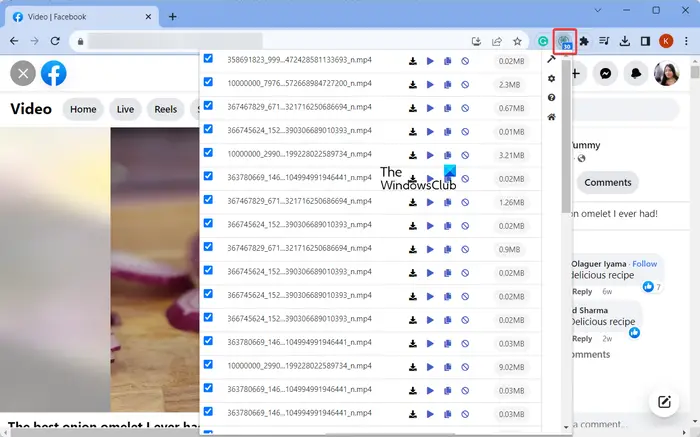Uncheck the 0.9MB file checkbox
This screenshot has width=700, height=437.
[x=208, y=247]
